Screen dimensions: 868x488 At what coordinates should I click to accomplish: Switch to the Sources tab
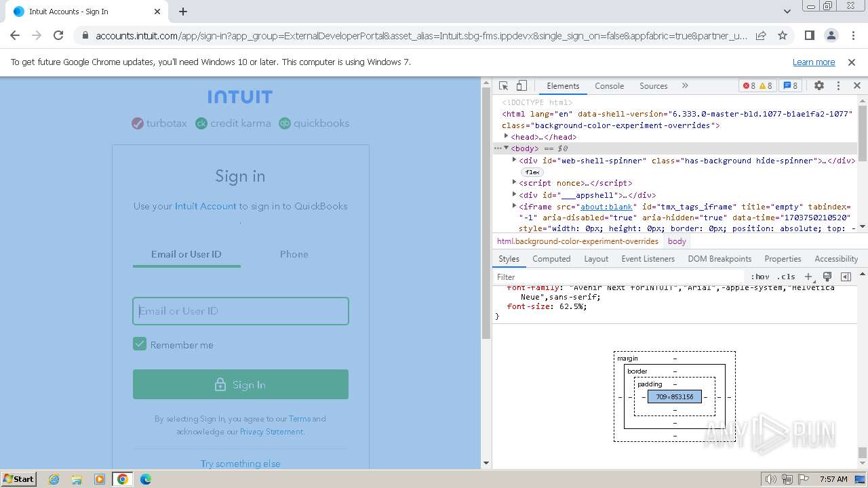[x=654, y=86]
